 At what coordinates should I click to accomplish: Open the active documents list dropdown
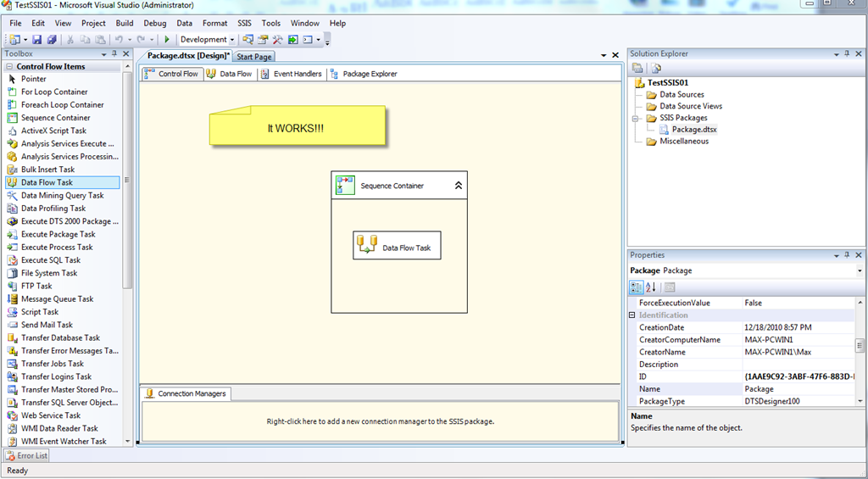point(604,55)
